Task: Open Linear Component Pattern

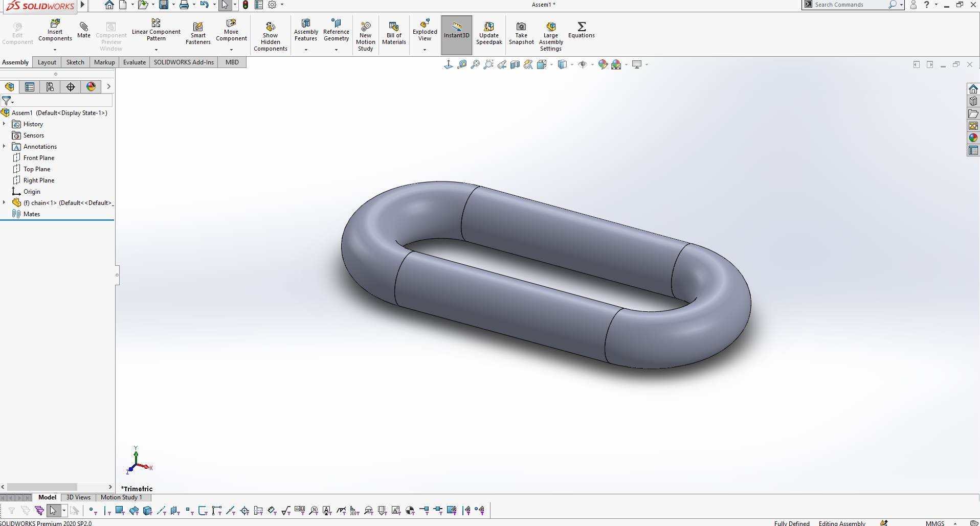Action: click(156, 30)
